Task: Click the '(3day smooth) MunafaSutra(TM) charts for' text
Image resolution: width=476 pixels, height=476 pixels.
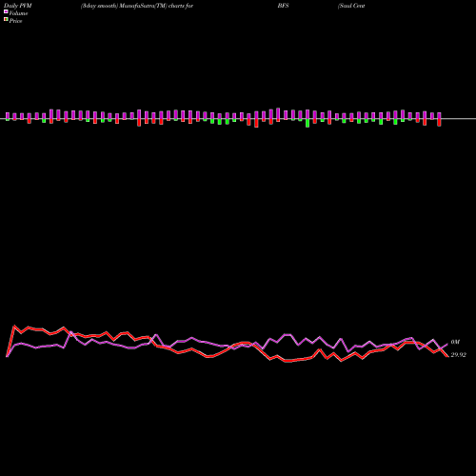Action: tap(137, 6)
